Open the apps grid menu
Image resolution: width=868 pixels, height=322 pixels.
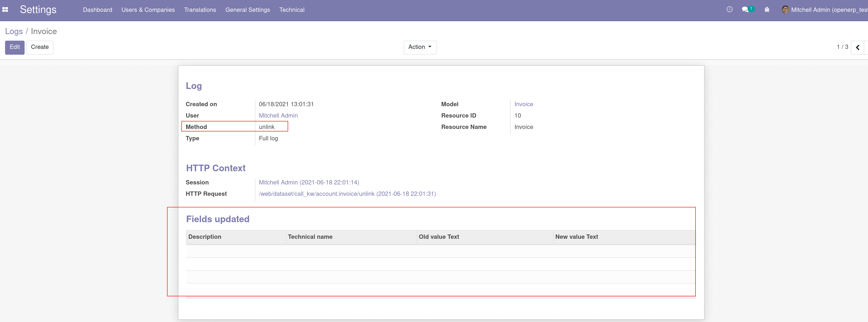(x=5, y=9)
